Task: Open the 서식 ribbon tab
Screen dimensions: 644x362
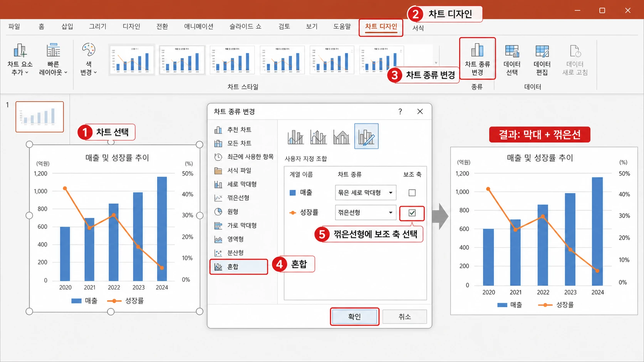Action: tap(418, 28)
